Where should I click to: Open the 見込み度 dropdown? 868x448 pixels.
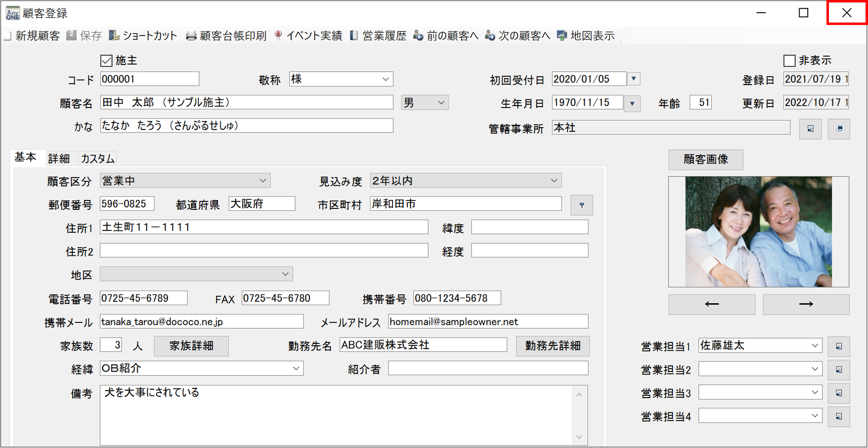(x=553, y=181)
